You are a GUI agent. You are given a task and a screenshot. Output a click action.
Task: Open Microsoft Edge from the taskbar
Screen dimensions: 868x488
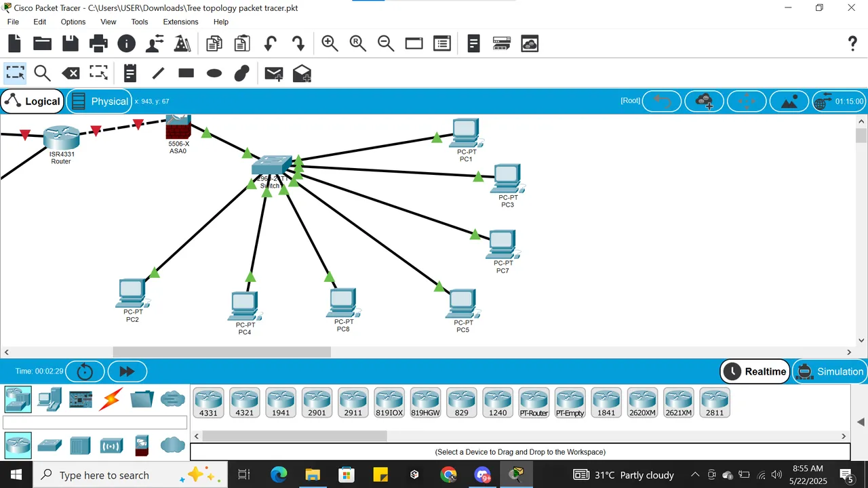pos(279,474)
